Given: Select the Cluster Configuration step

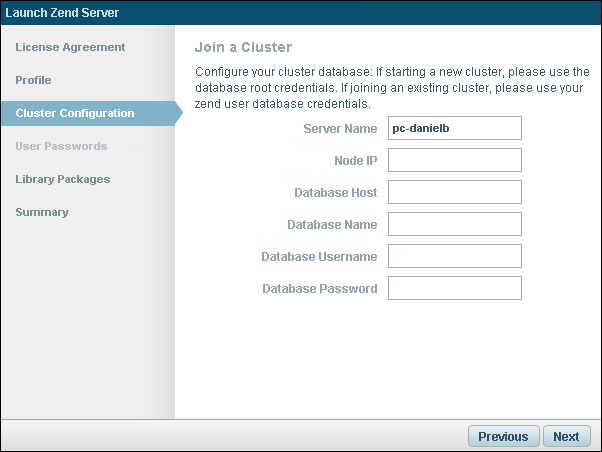Looking at the screenshot, I should [75, 113].
